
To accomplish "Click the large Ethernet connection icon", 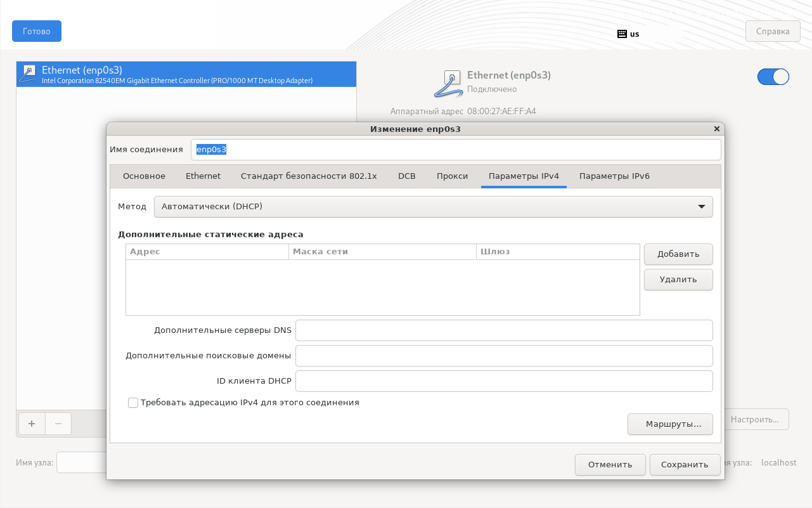I will pyautogui.click(x=449, y=83).
